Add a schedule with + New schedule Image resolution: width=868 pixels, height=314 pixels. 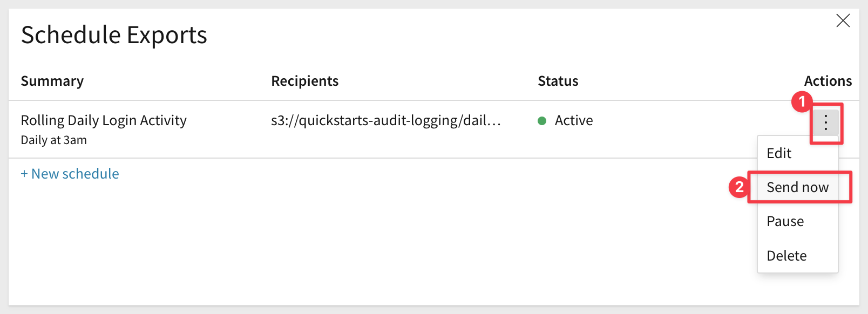[x=70, y=174]
